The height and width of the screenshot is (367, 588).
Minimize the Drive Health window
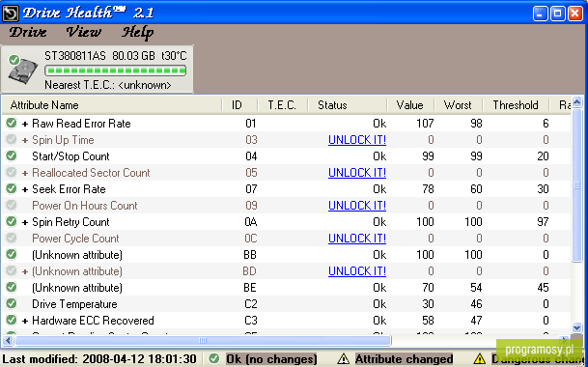(541, 14)
